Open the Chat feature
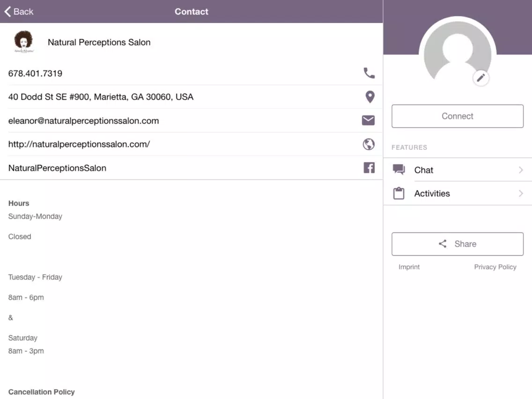Screen dimensions: 532x399 pyautogui.click(x=458, y=170)
